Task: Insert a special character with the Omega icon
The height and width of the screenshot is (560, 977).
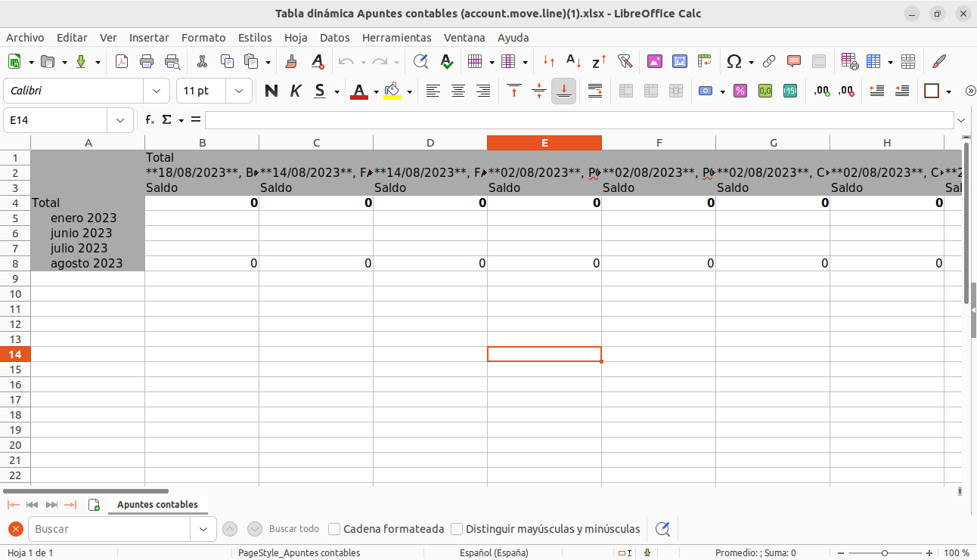Action: click(x=734, y=62)
